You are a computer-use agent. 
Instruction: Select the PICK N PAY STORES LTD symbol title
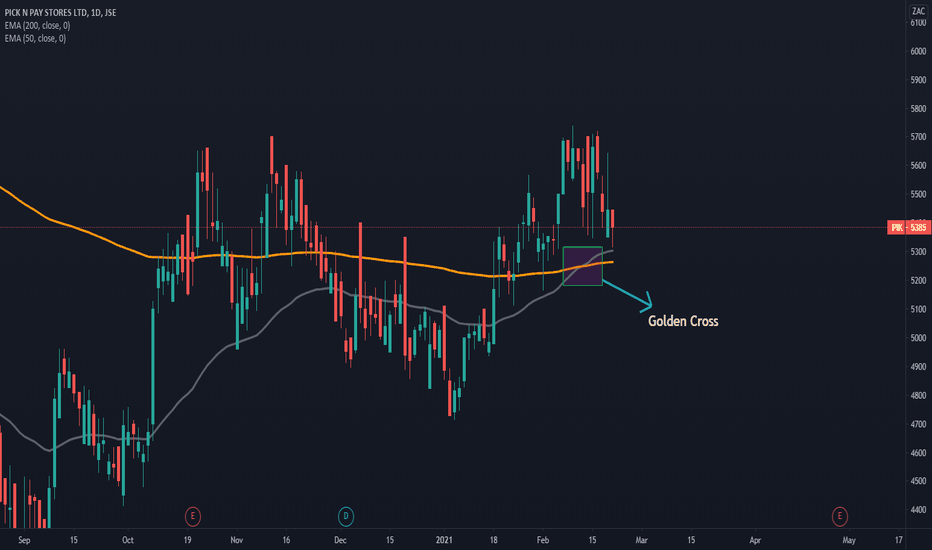click(x=61, y=12)
